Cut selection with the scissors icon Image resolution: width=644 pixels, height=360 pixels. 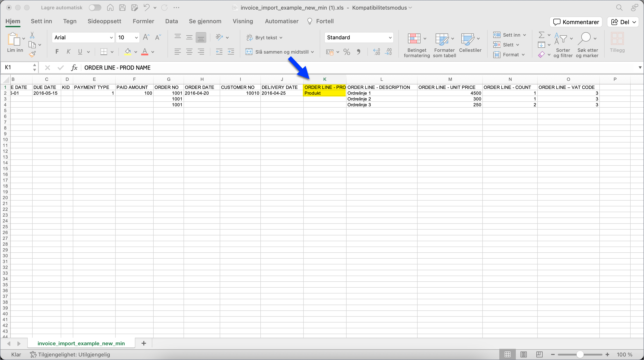[32, 35]
